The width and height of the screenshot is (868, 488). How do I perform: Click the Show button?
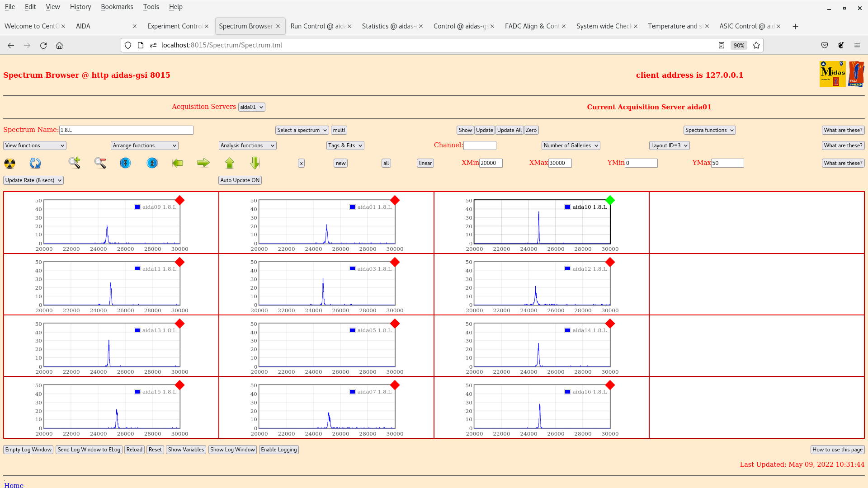[x=465, y=130]
